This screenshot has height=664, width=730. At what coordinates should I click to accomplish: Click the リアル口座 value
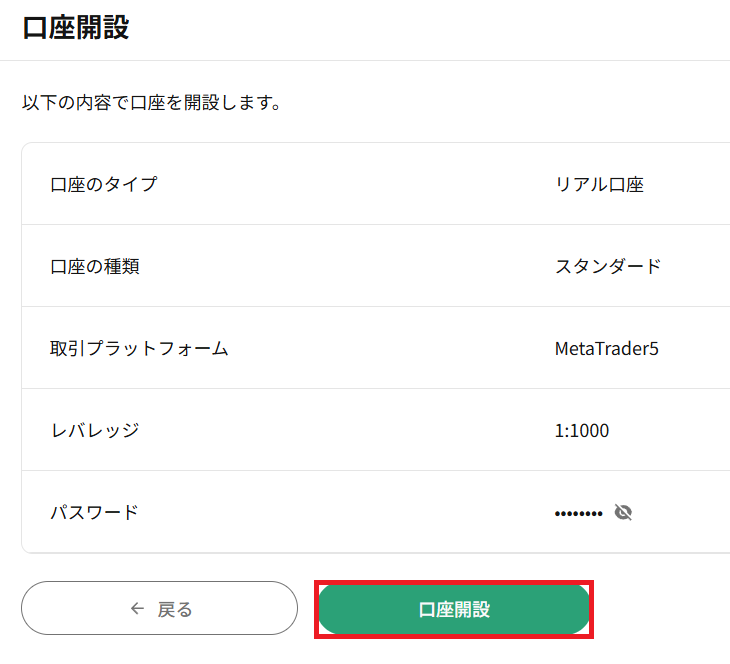point(599,185)
